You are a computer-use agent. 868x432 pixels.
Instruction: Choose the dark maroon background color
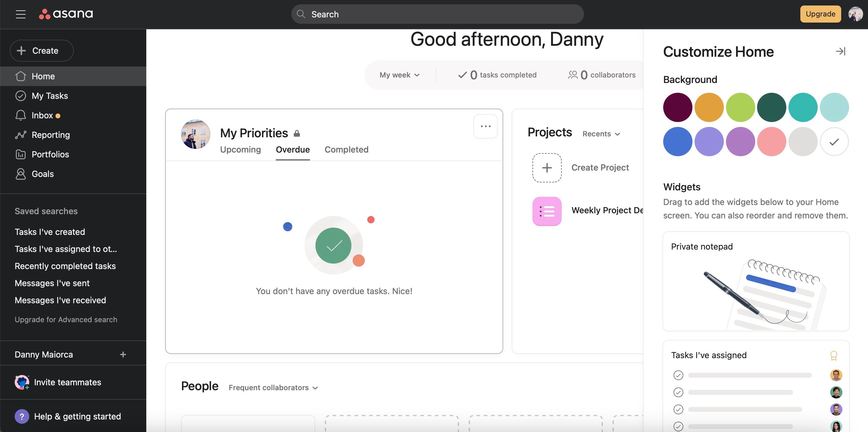[x=677, y=107]
